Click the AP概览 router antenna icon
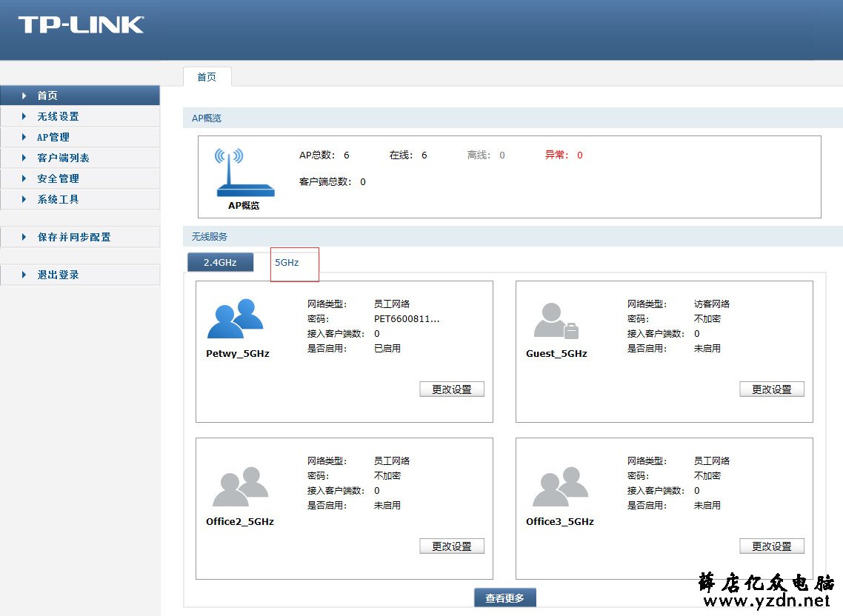The width and height of the screenshot is (843, 616). coord(245,173)
